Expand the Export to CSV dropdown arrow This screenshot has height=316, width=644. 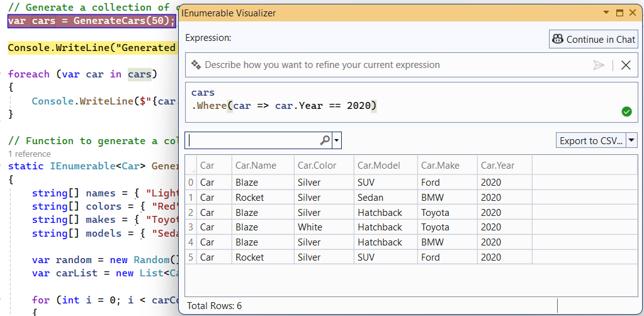tap(631, 140)
